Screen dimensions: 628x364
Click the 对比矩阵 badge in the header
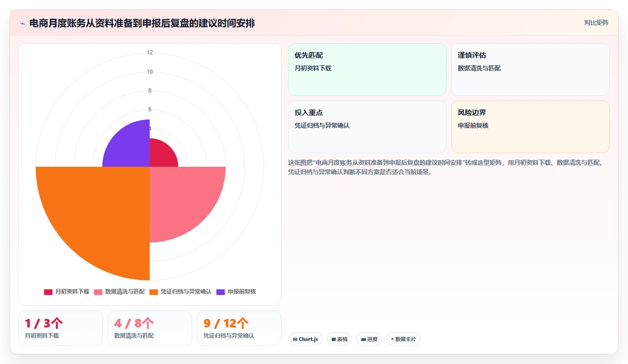596,23
